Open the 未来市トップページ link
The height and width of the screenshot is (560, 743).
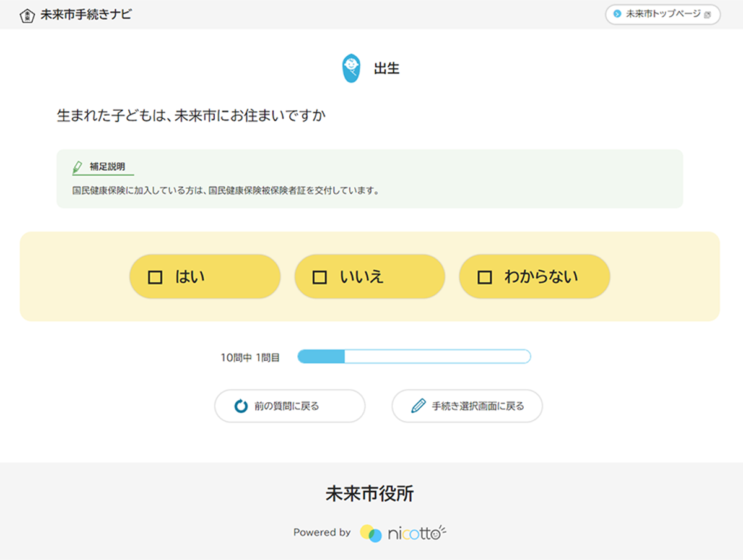tap(663, 14)
